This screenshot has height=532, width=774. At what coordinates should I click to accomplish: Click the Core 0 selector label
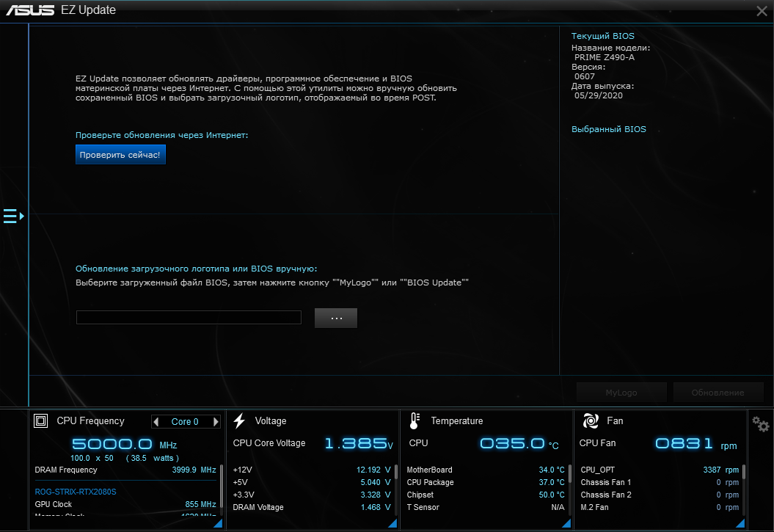pyautogui.click(x=185, y=421)
